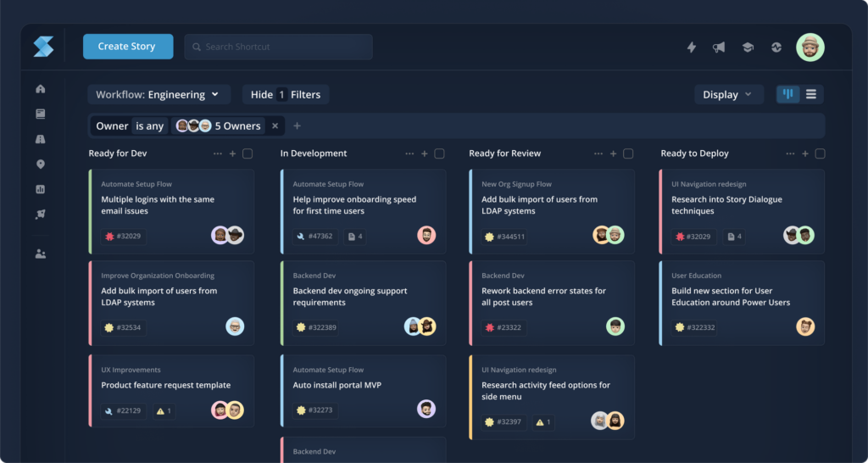Viewport: 868px width, 463px height.
Task: Open the user profile avatar
Action: click(810, 47)
